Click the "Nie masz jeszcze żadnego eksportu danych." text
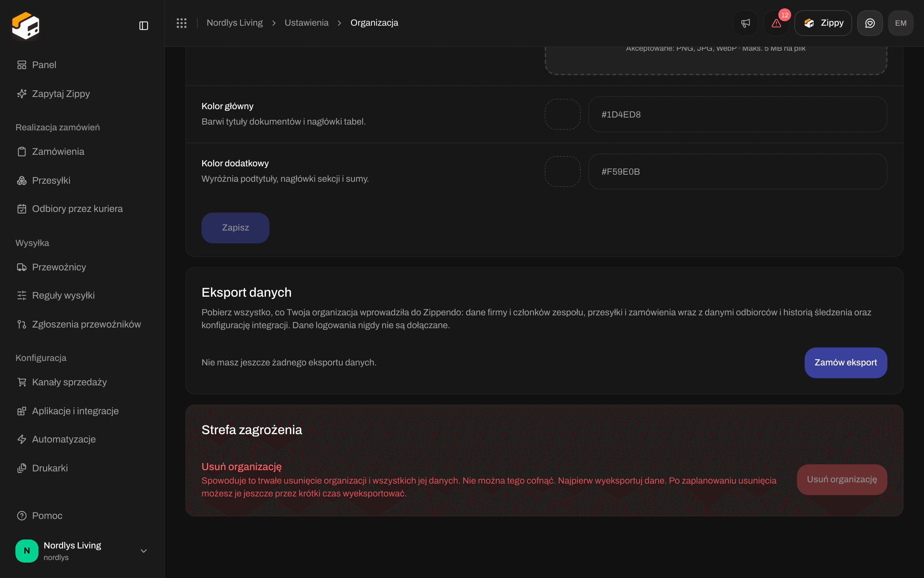 [x=289, y=363]
